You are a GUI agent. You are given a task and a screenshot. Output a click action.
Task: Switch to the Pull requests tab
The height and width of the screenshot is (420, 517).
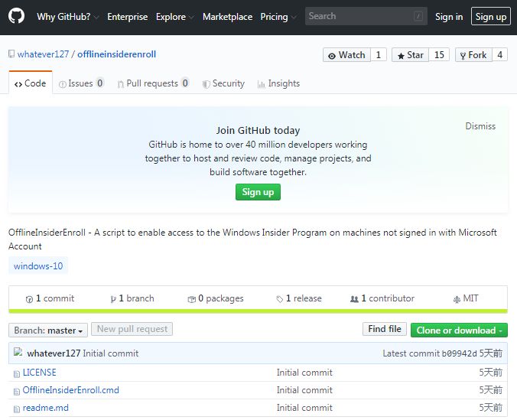point(153,83)
